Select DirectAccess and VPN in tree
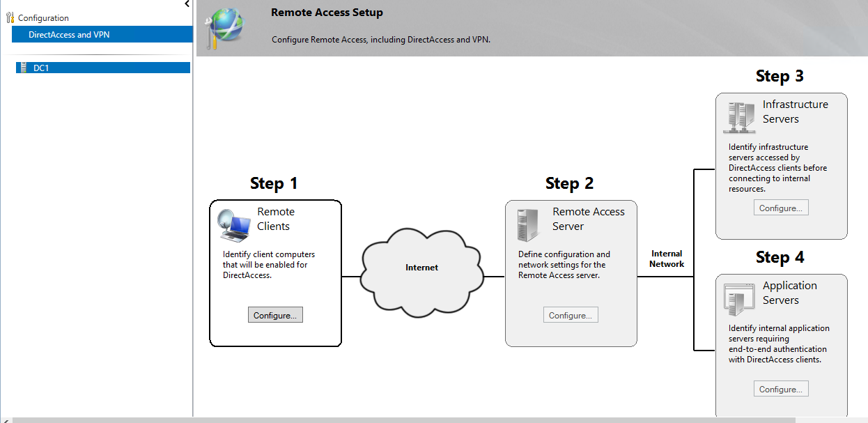Viewport: 868px width, 423px height. coord(102,34)
